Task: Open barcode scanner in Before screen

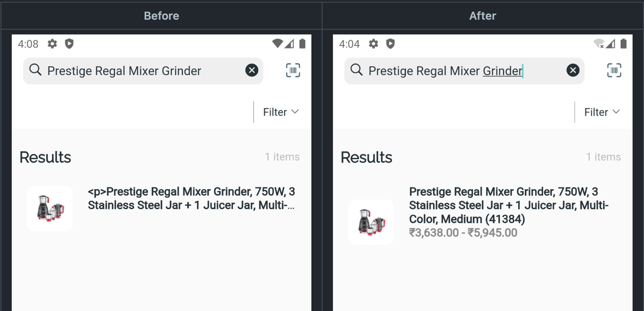Action: click(293, 71)
